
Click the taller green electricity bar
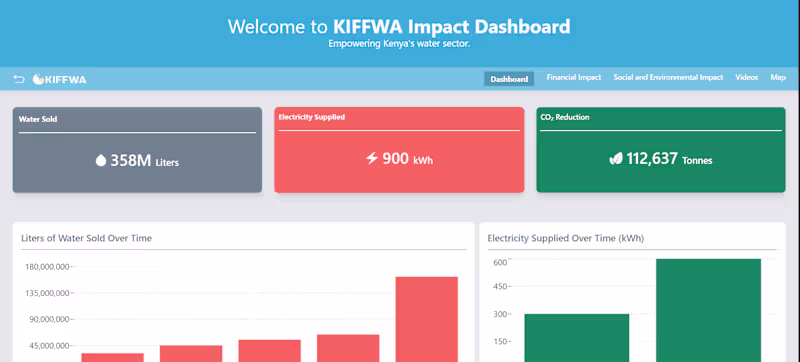pos(708,310)
